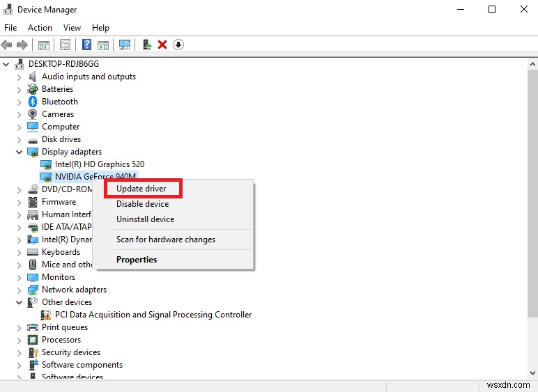Click the vertical scrollbar thumb
The image size is (538, 392).
532,194
